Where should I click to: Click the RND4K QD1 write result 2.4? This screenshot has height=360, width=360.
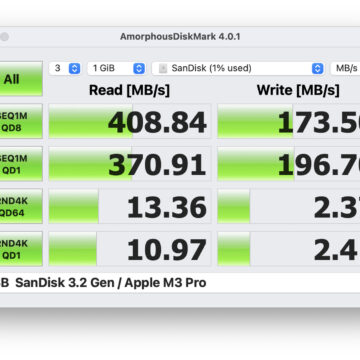[x=289, y=249]
